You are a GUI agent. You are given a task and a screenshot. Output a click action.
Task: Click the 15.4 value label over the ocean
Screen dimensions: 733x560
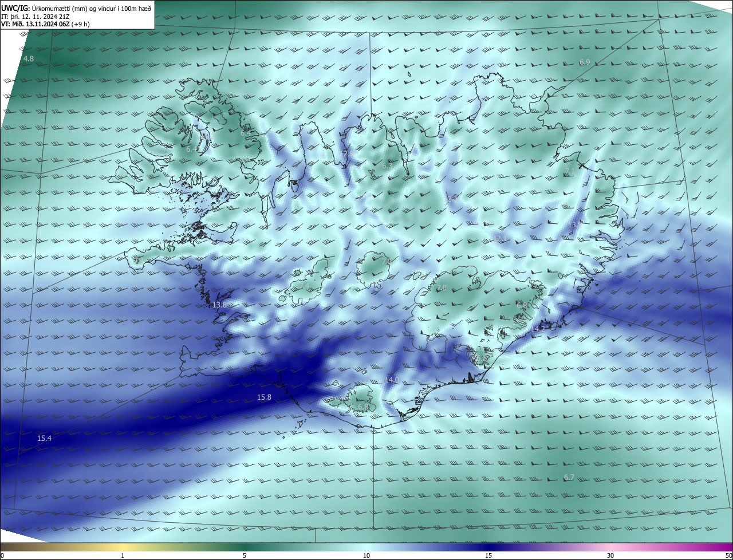pos(44,439)
